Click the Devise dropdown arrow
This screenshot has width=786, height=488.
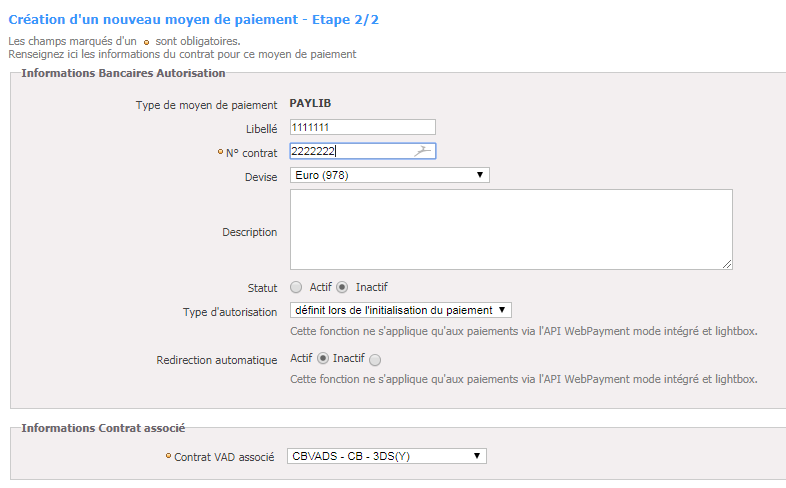pyautogui.click(x=480, y=175)
